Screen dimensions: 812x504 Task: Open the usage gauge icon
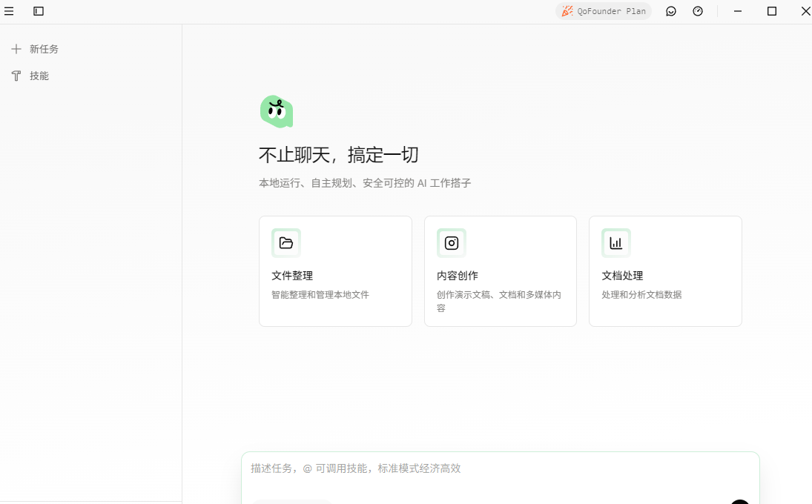(698, 11)
